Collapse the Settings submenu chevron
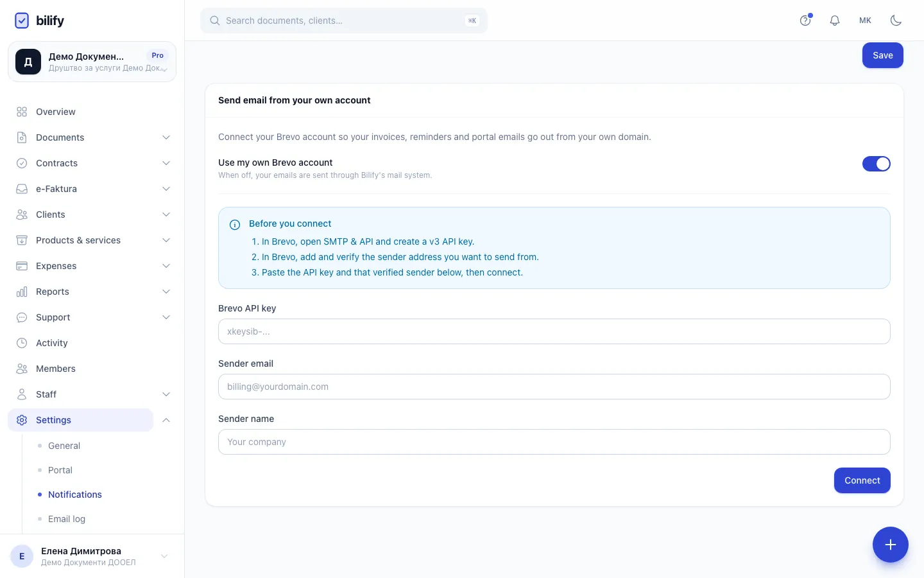The width and height of the screenshot is (924, 578). click(166, 420)
